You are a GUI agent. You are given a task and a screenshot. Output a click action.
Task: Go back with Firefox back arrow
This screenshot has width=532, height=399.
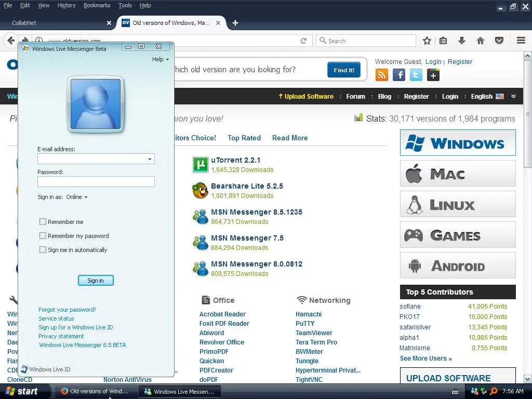click(x=11, y=41)
